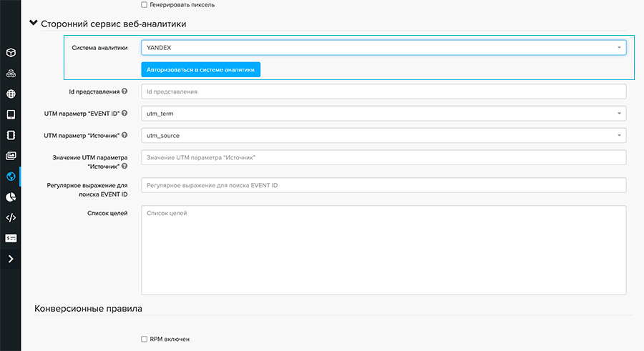Select the active blue globe sidebar tab

pyautogui.click(x=11, y=177)
